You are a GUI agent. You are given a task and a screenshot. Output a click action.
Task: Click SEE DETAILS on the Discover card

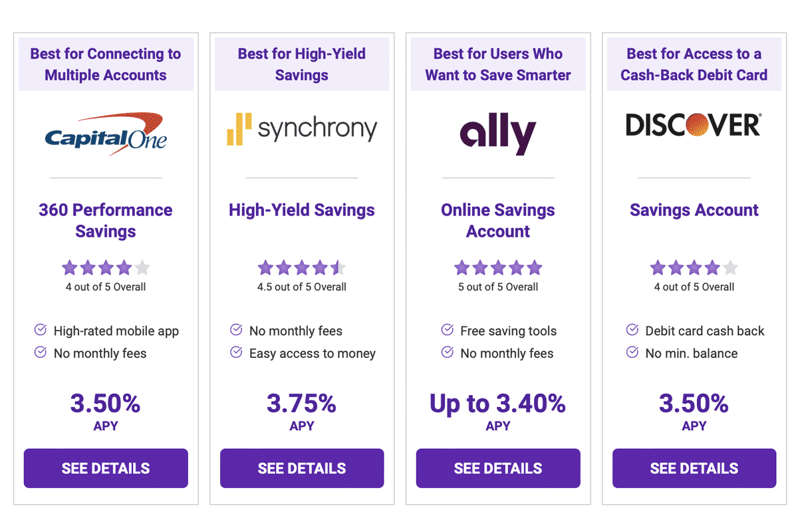(x=694, y=468)
